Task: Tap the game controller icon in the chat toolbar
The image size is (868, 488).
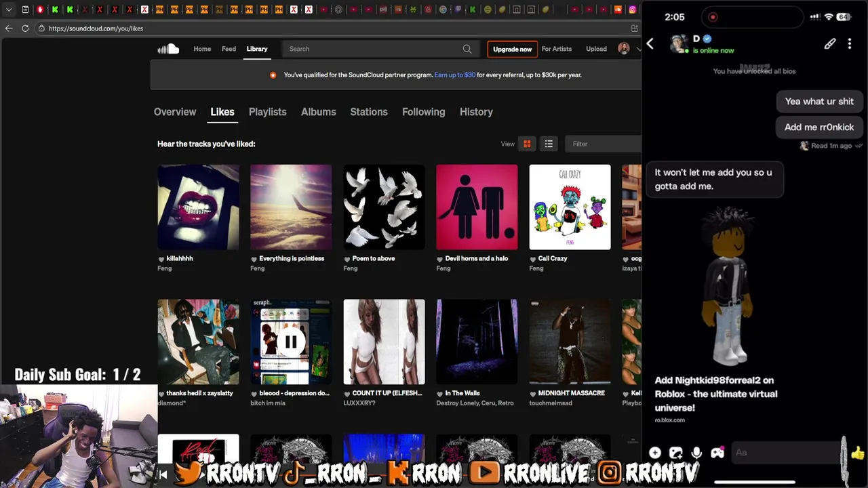Action: tap(717, 453)
